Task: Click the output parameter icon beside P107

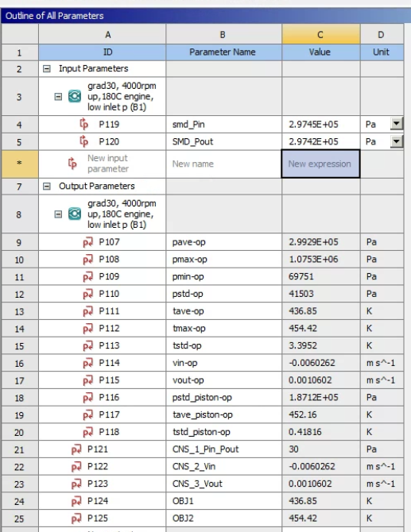Action: click(87, 242)
